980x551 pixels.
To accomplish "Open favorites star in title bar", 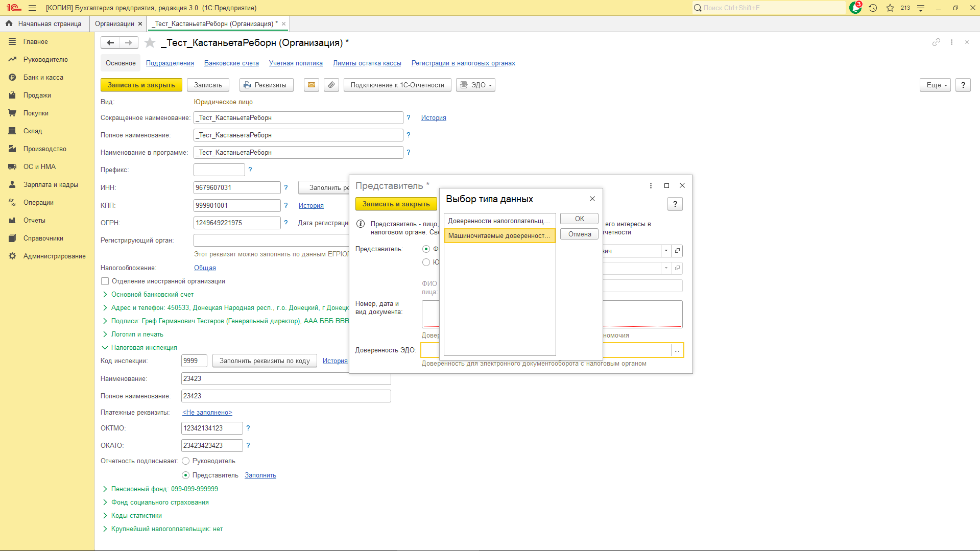I will point(890,8).
